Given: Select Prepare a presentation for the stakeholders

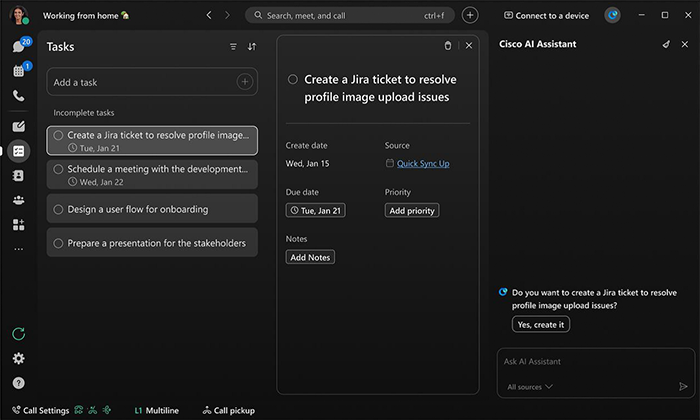Looking at the screenshot, I should point(152,242).
